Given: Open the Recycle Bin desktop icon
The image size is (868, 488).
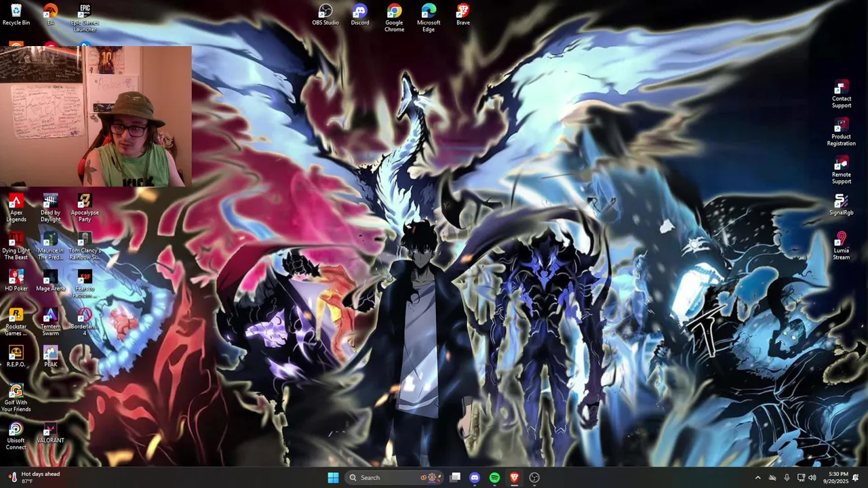Looking at the screenshot, I should click(16, 15).
